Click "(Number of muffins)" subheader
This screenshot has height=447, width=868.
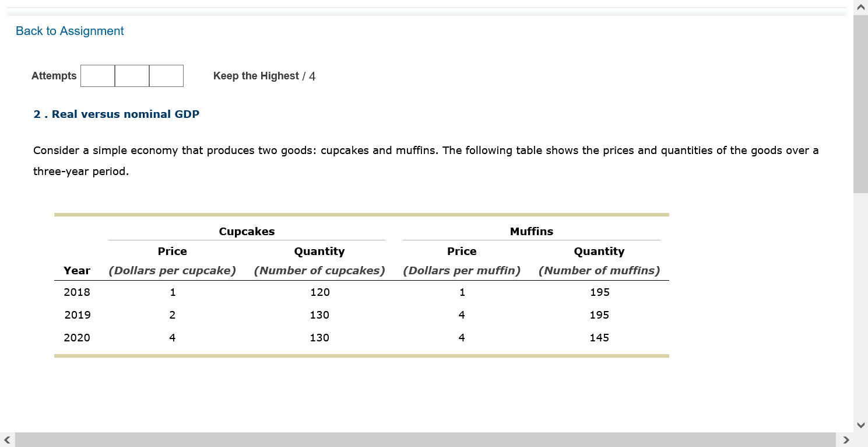point(599,271)
